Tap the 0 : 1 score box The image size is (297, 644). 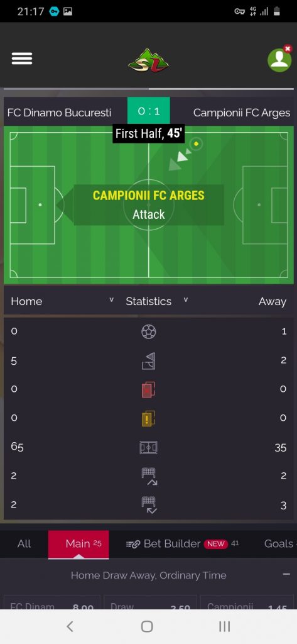click(x=148, y=111)
